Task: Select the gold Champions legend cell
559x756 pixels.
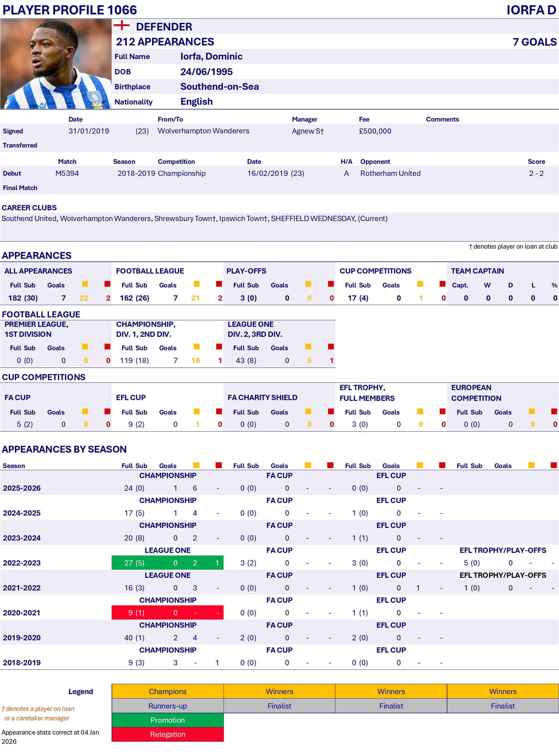Action: (167, 691)
